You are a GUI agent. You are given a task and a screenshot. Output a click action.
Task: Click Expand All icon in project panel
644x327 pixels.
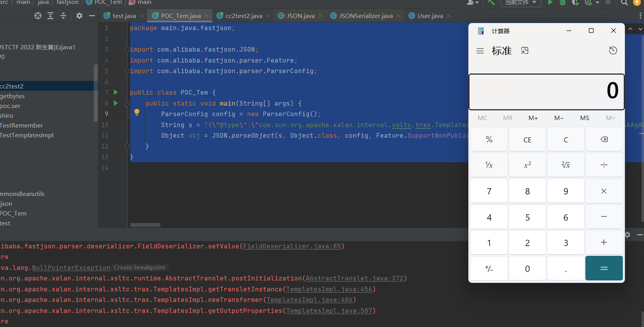click(50, 16)
